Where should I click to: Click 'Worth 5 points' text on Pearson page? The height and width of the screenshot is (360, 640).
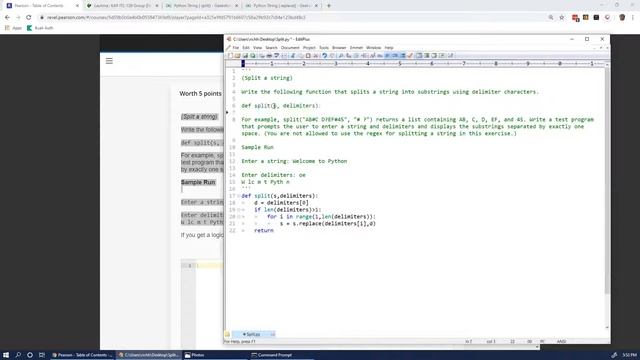point(200,93)
